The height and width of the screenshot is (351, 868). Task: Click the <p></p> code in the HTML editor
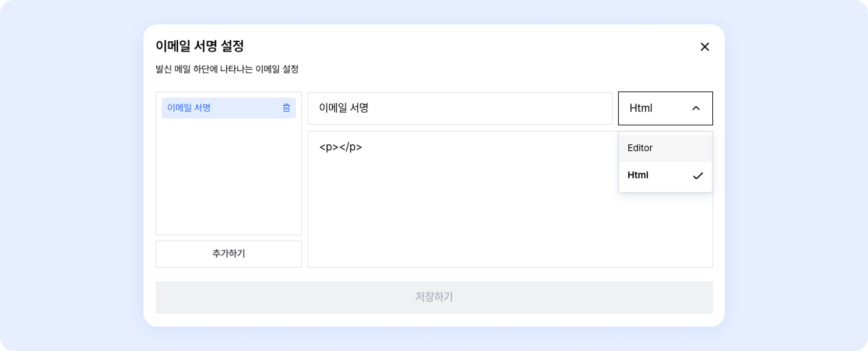[x=340, y=147]
